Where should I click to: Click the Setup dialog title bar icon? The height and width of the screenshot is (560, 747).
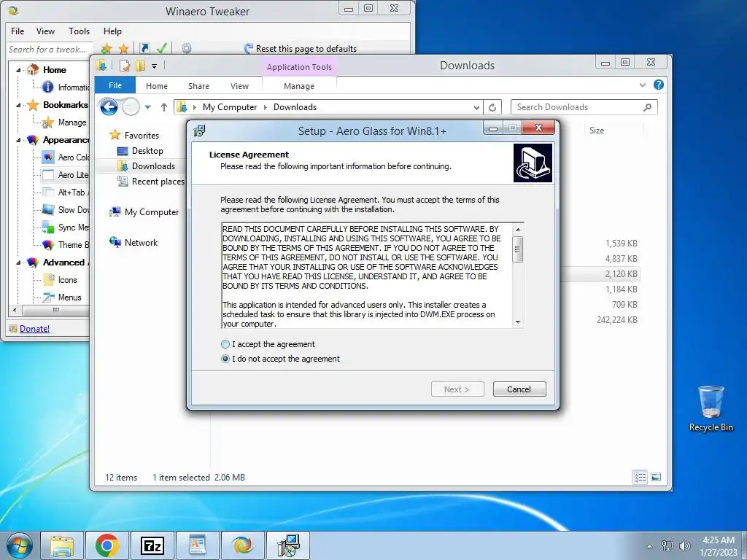click(200, 131)
